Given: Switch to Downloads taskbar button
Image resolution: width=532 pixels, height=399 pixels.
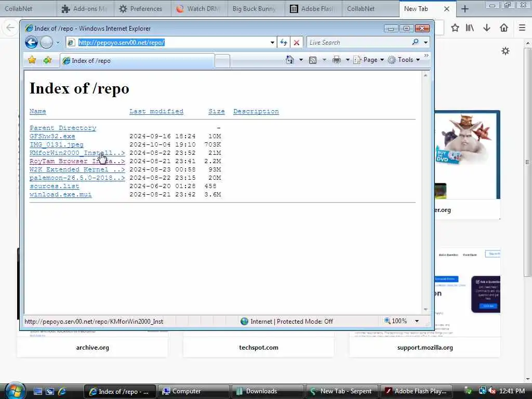Looking at the screenshot, I should pyautogui.click(x=268, y=391).
